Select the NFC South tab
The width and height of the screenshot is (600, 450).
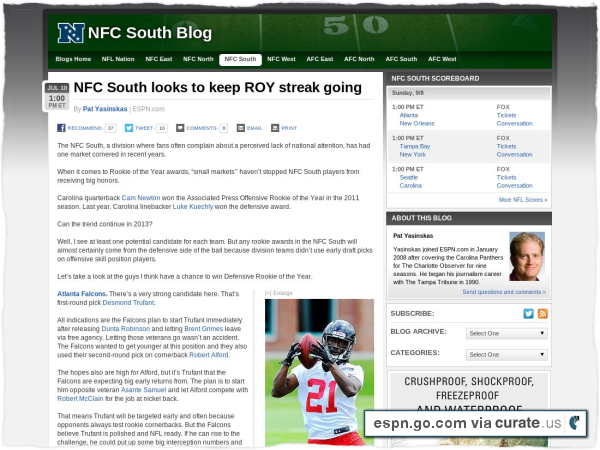click(240, 59)
